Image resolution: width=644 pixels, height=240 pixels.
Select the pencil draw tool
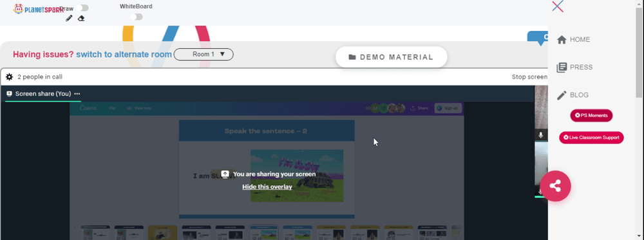69,18
